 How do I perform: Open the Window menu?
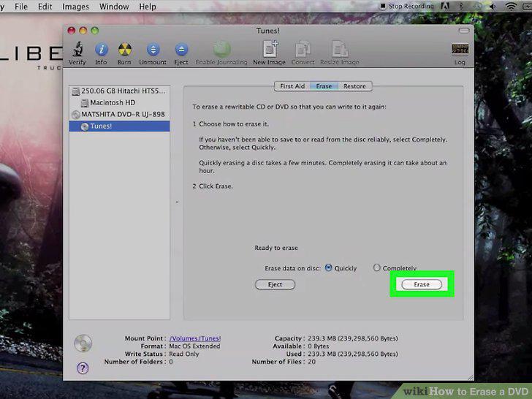coord(114,7)
